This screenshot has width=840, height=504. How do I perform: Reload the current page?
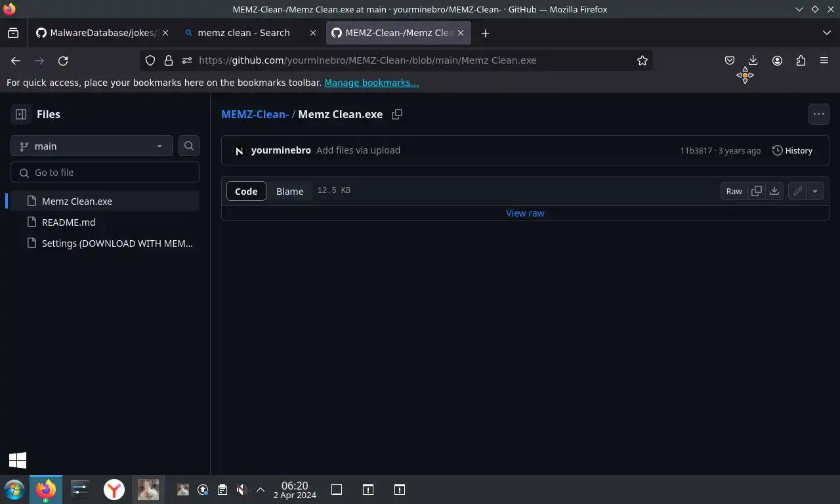click(63, 60)
